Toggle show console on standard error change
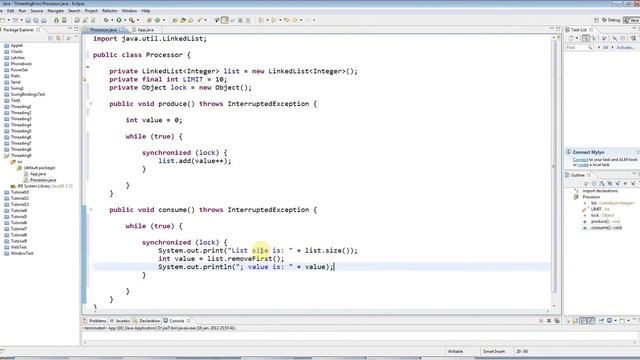640x360 pixels. 591,321
